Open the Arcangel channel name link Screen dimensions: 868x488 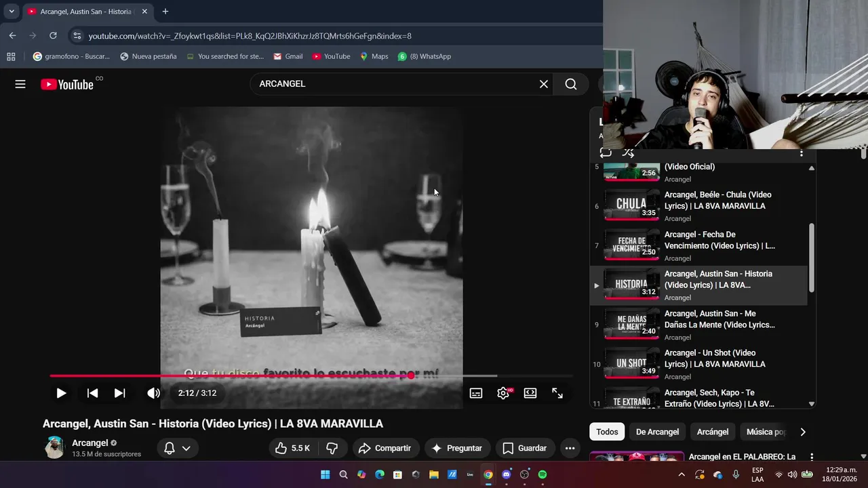(x=90, y=443)
